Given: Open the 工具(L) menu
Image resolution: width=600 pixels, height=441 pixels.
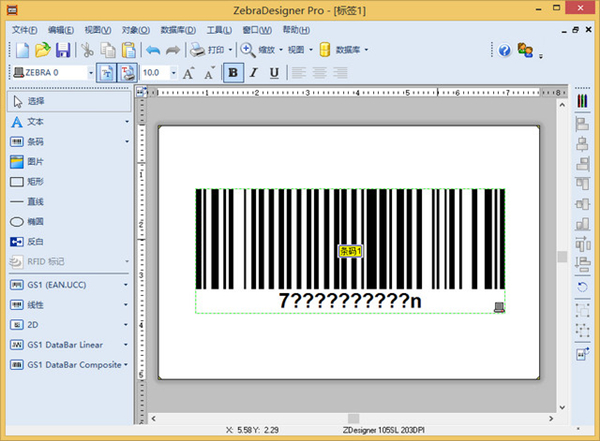Looking at the screenshot, I should (x=219, y=30).
